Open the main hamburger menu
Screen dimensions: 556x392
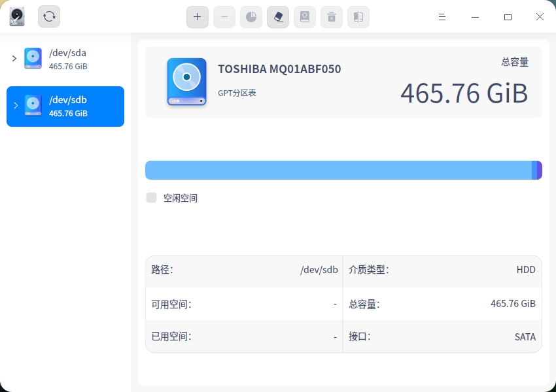[442, 17]
